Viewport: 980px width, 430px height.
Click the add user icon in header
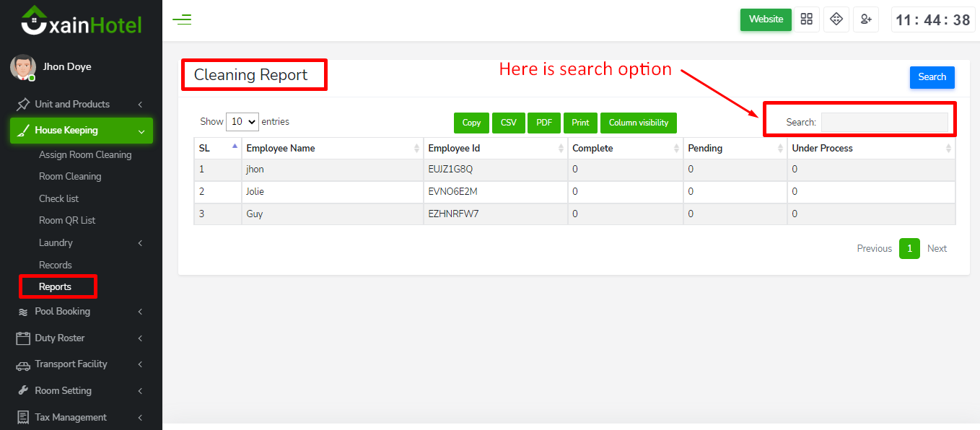[x=866, y=19]
